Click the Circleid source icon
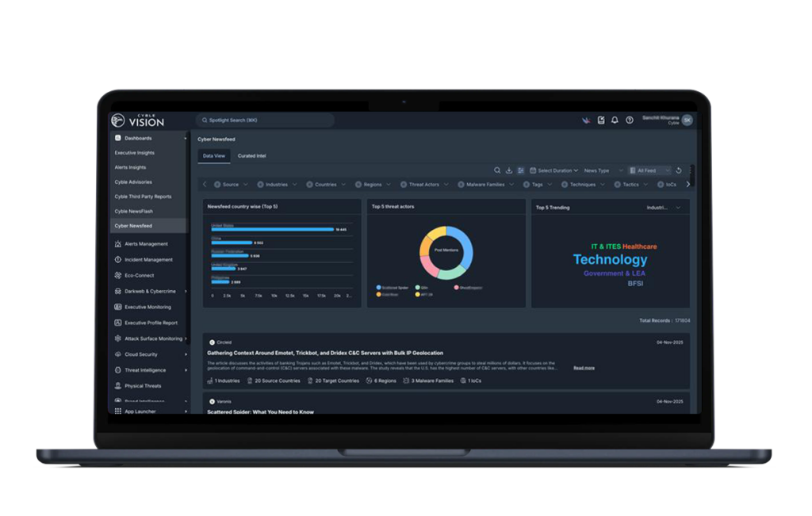Image resolution: width=812 pixels, height=516 pixels. click(212, 342)
